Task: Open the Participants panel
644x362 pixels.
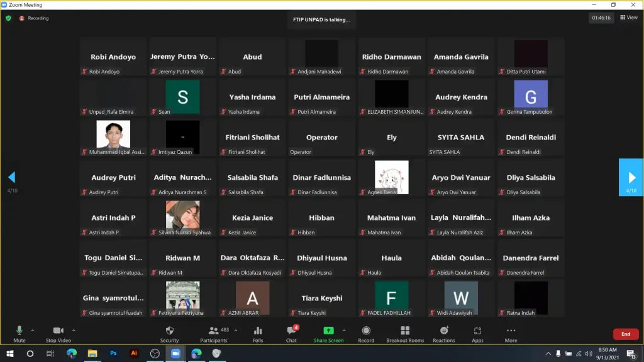Action: 214,334
